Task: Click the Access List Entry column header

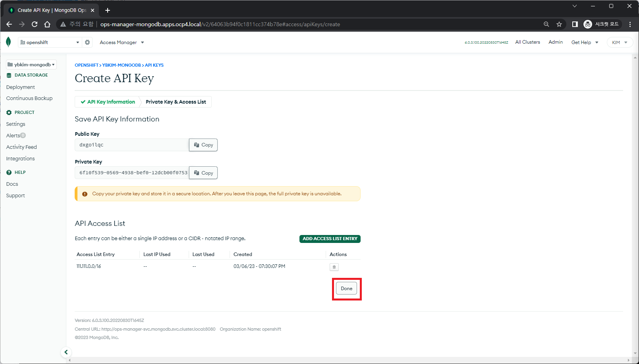Action: pos(95,254)
